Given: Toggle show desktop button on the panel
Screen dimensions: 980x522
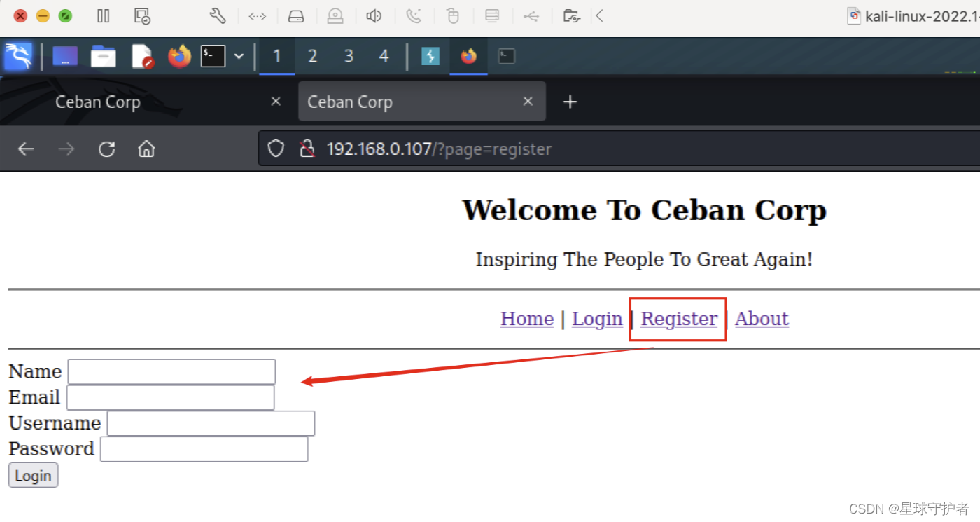Looking at the screenshot, I should pos(65,56).
